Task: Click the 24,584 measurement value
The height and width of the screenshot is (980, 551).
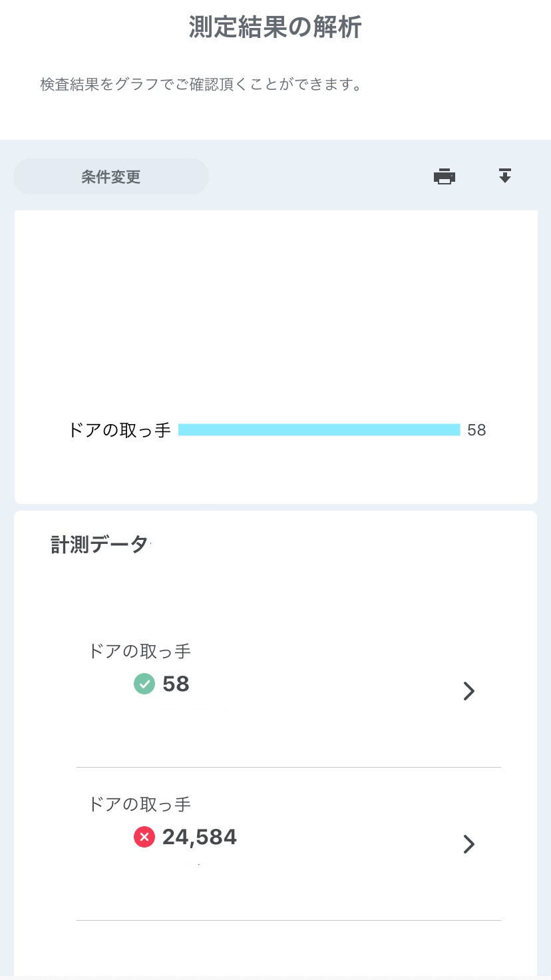Action: [x=200, y=837]
